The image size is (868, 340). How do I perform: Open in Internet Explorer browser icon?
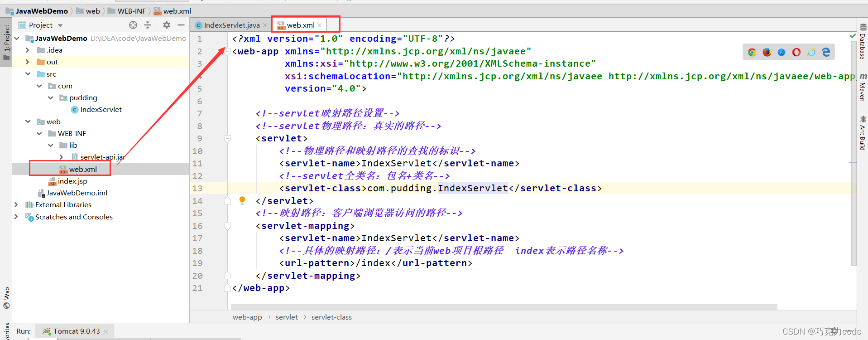point(811,52)
